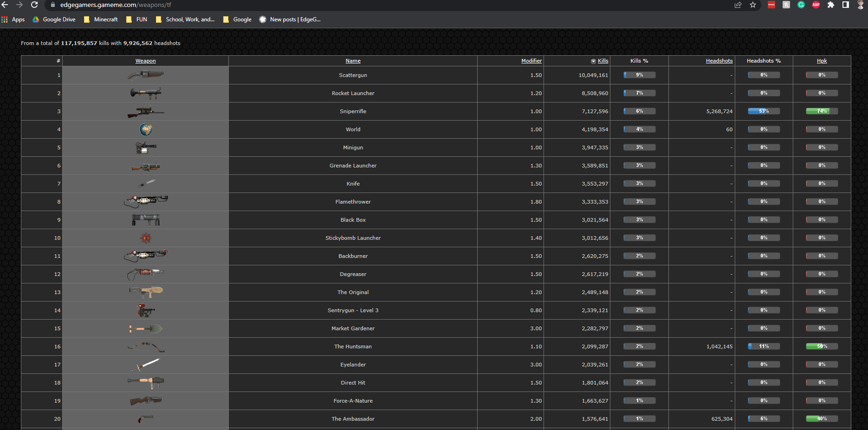Screen dimensions: 868x430
Task: Click the Force-A-Nature weapon image
Action: 146,401
